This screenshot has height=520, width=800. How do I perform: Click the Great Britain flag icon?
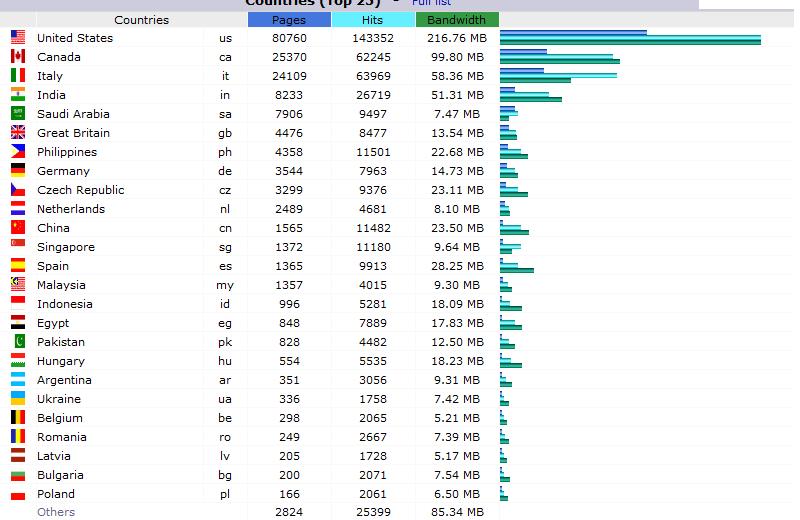[x=18, y=133]
